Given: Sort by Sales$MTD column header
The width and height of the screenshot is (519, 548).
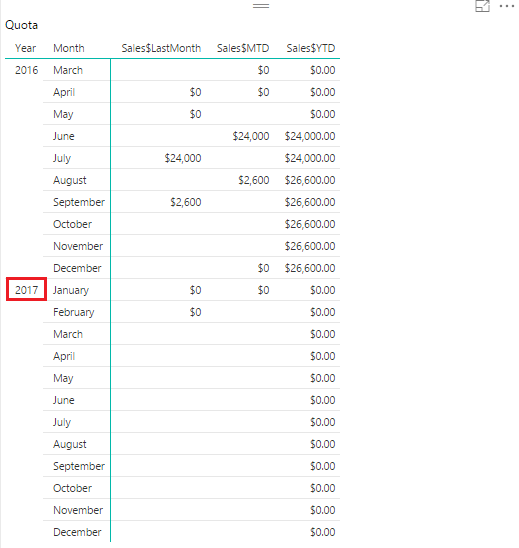Looking at the screenshot, I should point(243,48).
